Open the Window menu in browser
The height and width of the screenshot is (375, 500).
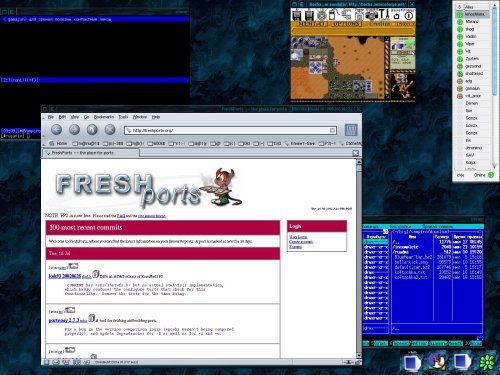click(140, 117)
